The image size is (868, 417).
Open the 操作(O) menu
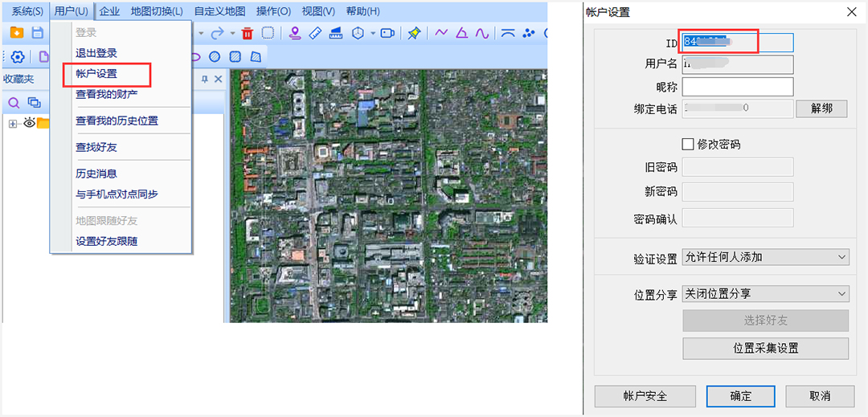tap(273, 11)
